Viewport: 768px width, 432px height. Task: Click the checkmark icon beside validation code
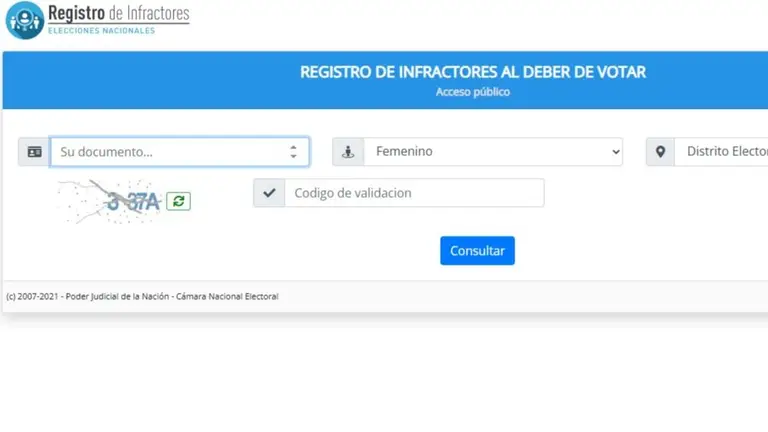(x=269, y=193)
